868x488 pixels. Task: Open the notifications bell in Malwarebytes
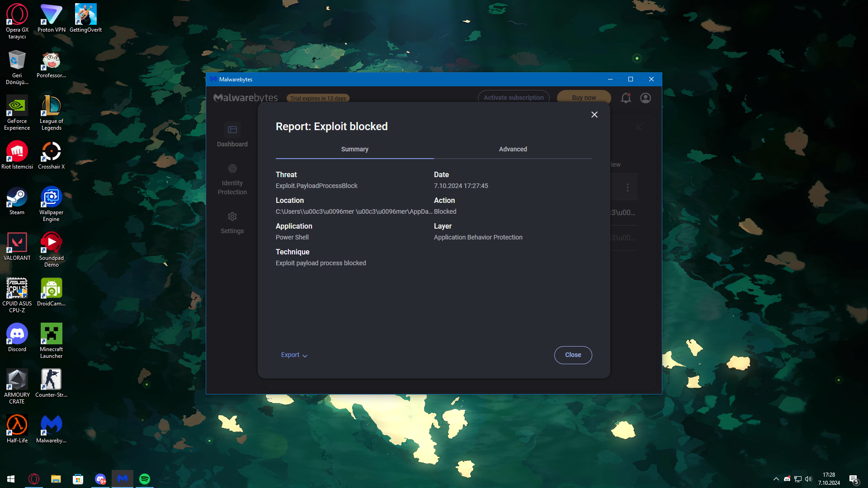click(x=626, y=98)
